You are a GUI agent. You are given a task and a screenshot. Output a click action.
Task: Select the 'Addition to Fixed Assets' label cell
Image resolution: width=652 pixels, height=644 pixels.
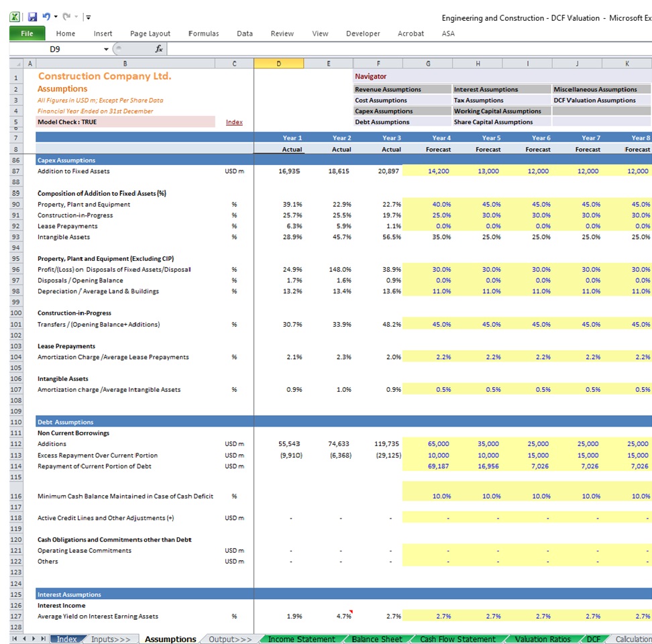coord(125,171)
